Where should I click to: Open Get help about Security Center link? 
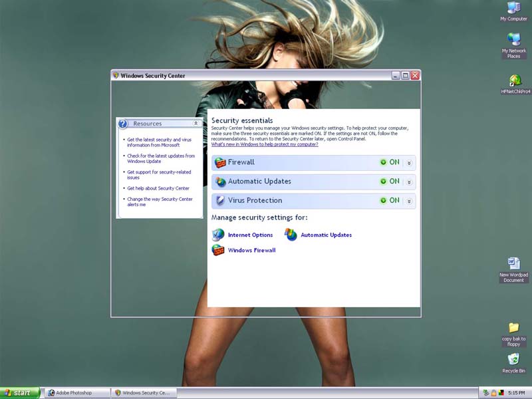pyautogui.click(x=158, y=188)
